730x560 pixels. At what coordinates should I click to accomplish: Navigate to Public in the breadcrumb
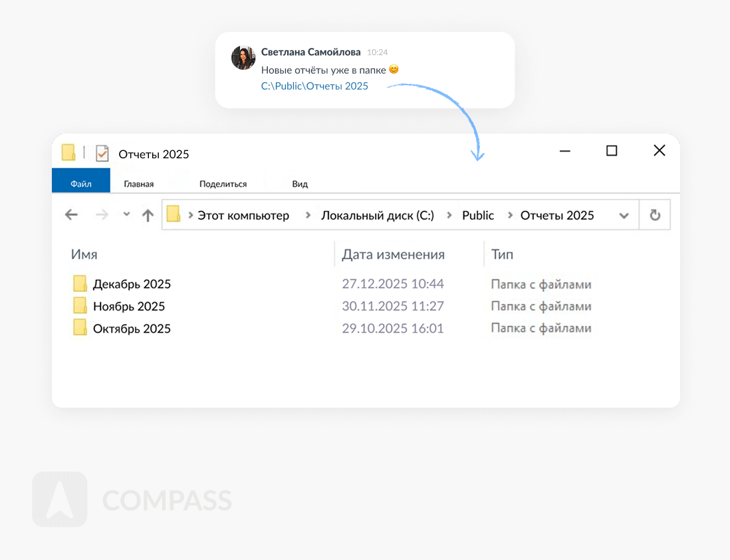478,215
